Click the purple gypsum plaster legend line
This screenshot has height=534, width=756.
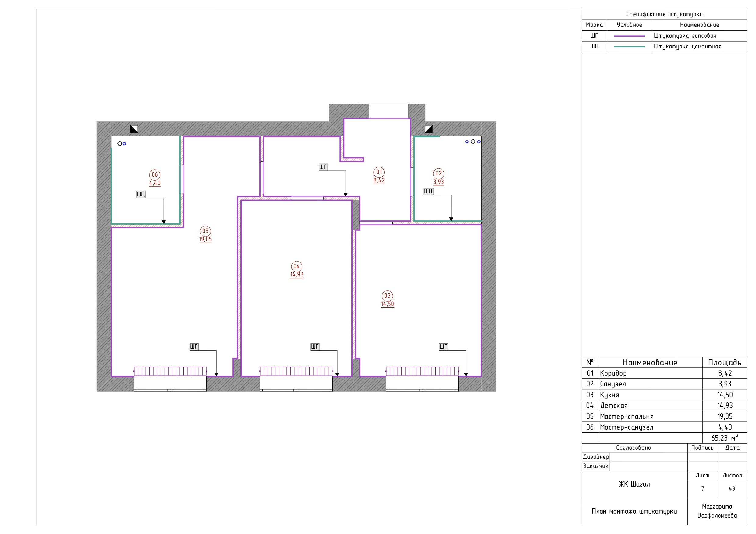[629, 36]
